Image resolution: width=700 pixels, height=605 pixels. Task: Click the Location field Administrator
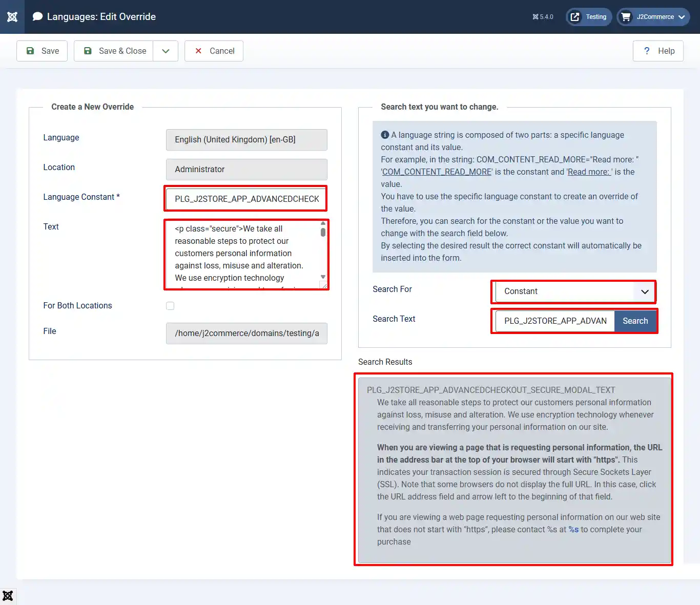click(246, 169)
